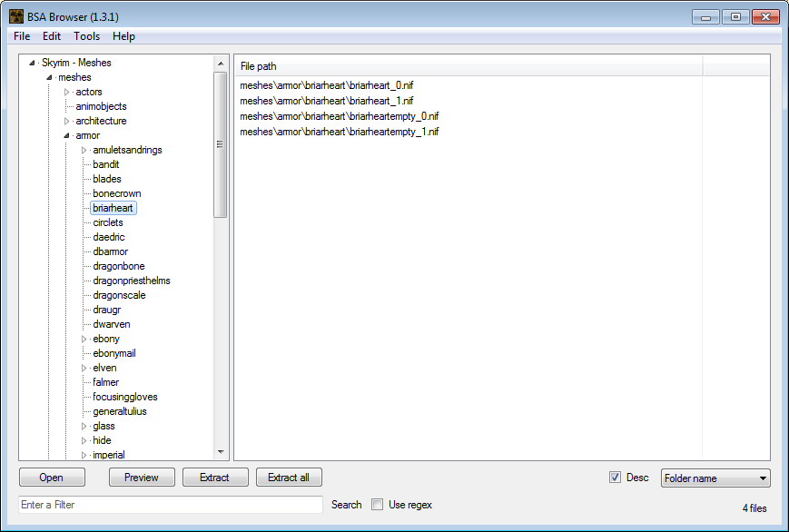The width and height of the screenshot is (789, 532).
Task: Open the Tools menu
Action: click(x=86, y=36)
